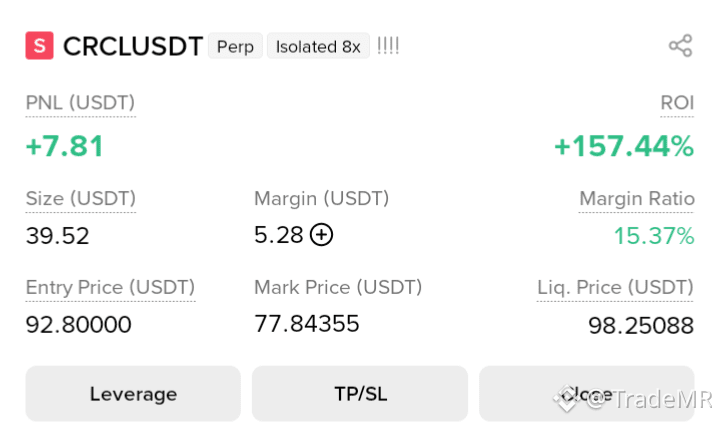Click the 77.84355 mark price value
720x424 pixels.
307,323
